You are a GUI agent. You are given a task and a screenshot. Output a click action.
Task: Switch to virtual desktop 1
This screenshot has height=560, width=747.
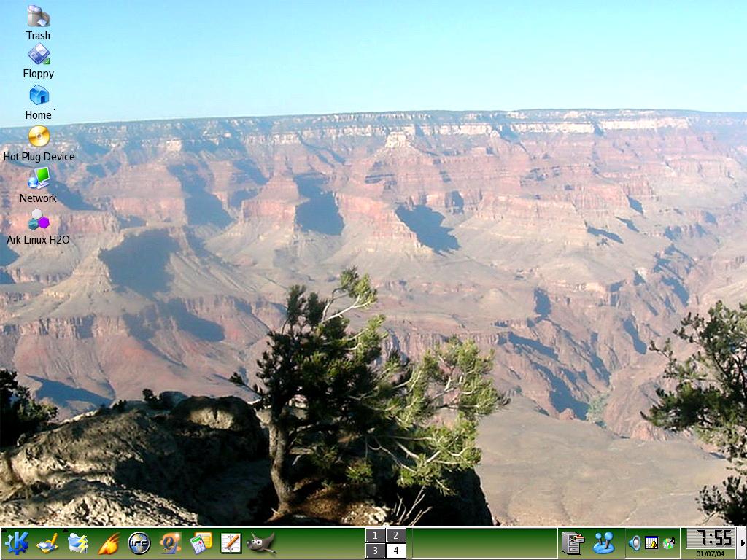click(x=376, y=536)
